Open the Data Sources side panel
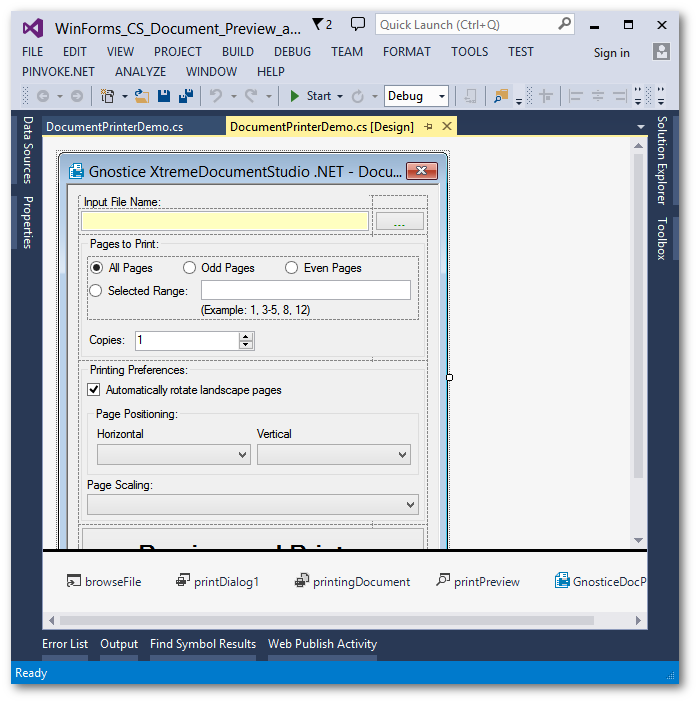The height and width of the screenshot is (703, 698). (28, 150)
